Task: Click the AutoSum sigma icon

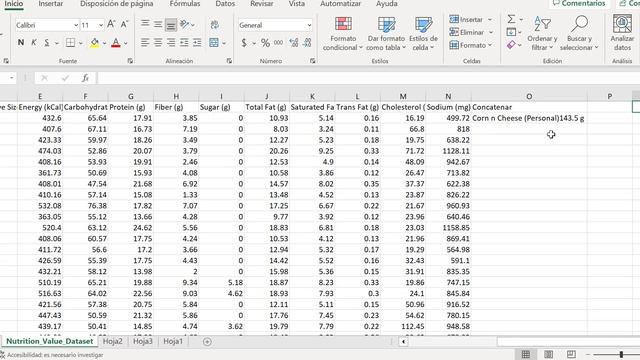Action: pyautogui.click(x=511, y=19)
